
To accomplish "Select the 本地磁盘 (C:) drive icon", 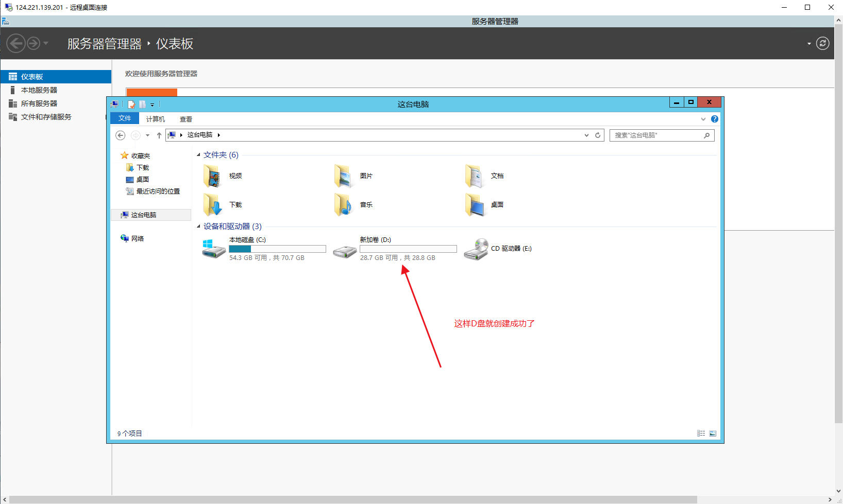I will (x=213, y=249).
